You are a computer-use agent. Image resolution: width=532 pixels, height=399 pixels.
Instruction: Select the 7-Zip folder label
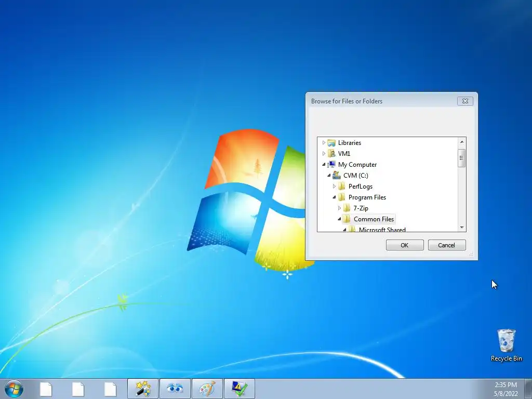pos(361,208)
